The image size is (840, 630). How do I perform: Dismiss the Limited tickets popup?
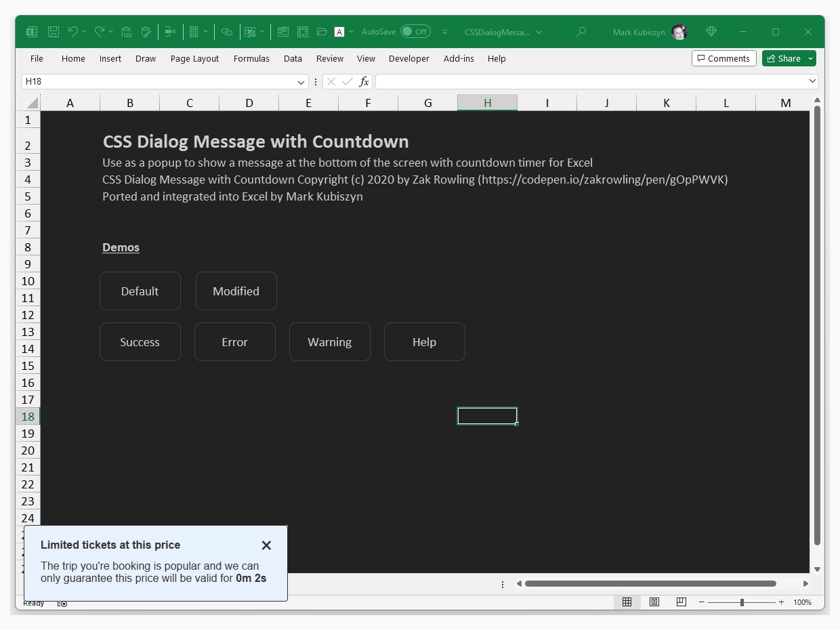[266, 545]
